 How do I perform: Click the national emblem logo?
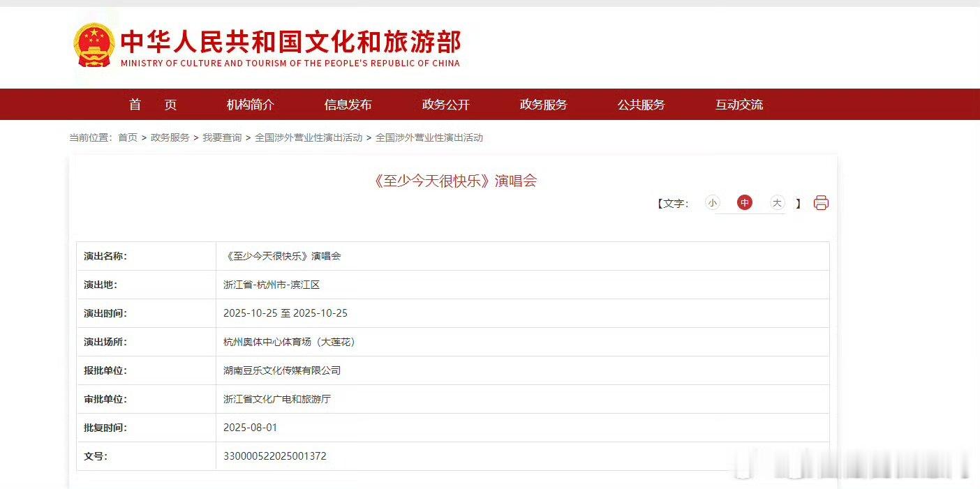(x=94, y=45)
